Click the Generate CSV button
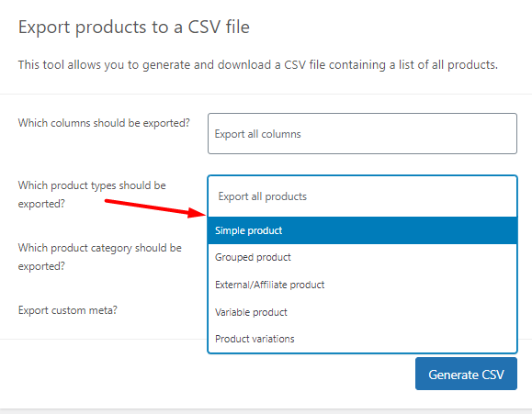Screen dimensions: 532x414 point(466,374)
